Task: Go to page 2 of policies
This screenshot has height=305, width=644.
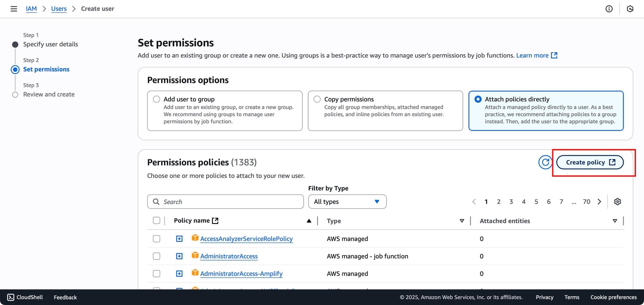Action: (498, 202)
